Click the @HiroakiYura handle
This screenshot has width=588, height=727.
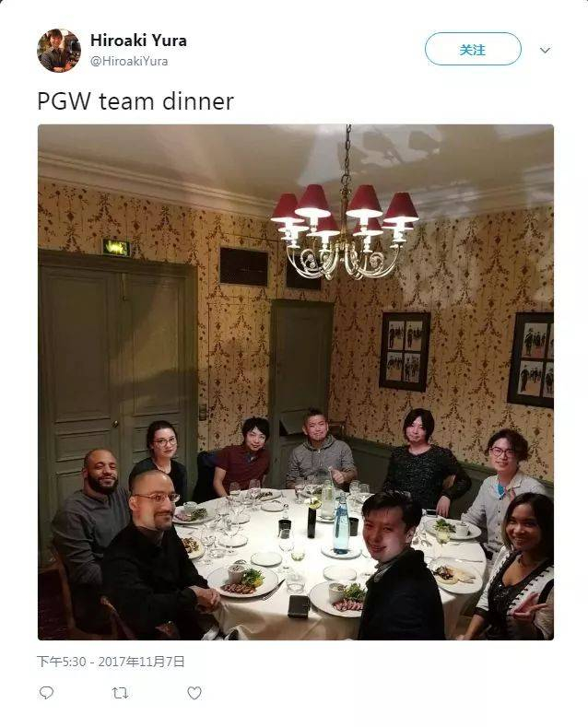pyautogui.click(x=129, y=61)
